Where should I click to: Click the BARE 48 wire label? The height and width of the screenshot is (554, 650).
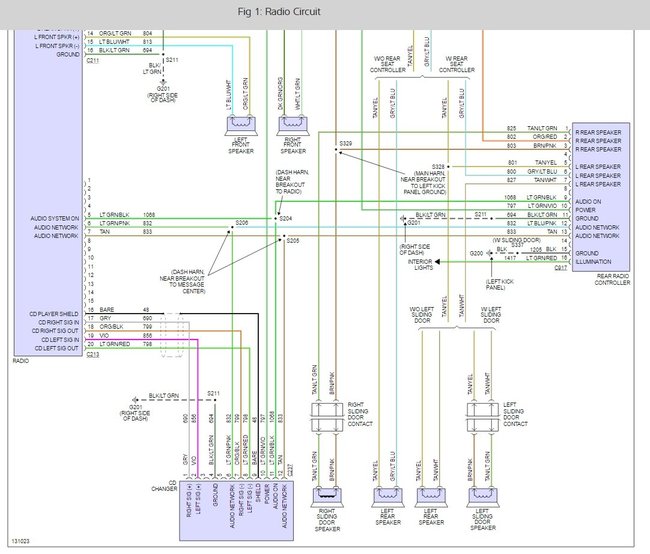[x=124, y=310]
